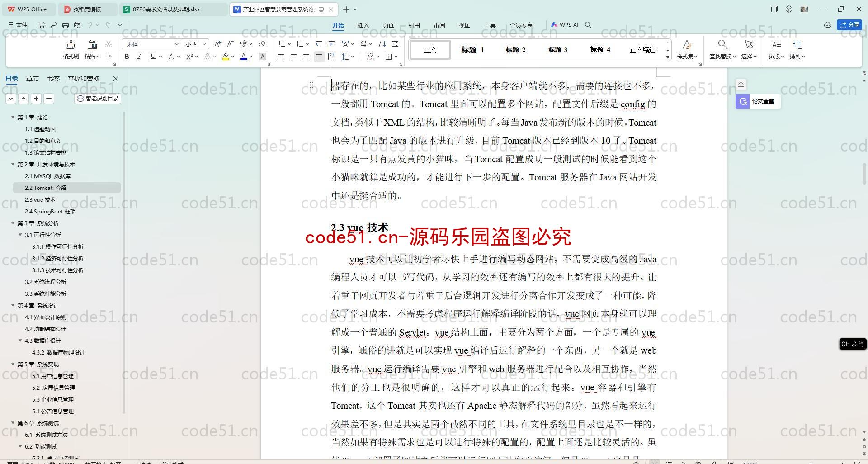The image size is (868, 464).
Task: Click the 分享 share button
Action: tap(849, 25)
